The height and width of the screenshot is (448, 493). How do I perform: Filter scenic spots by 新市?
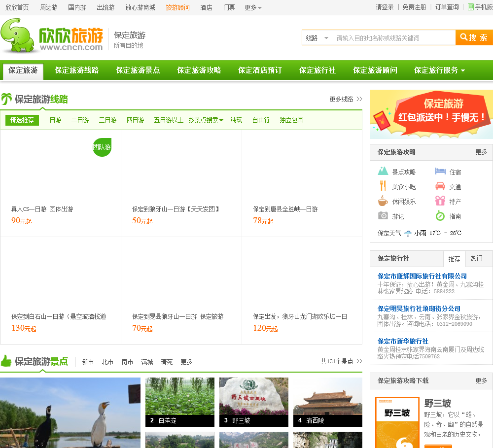88,362
